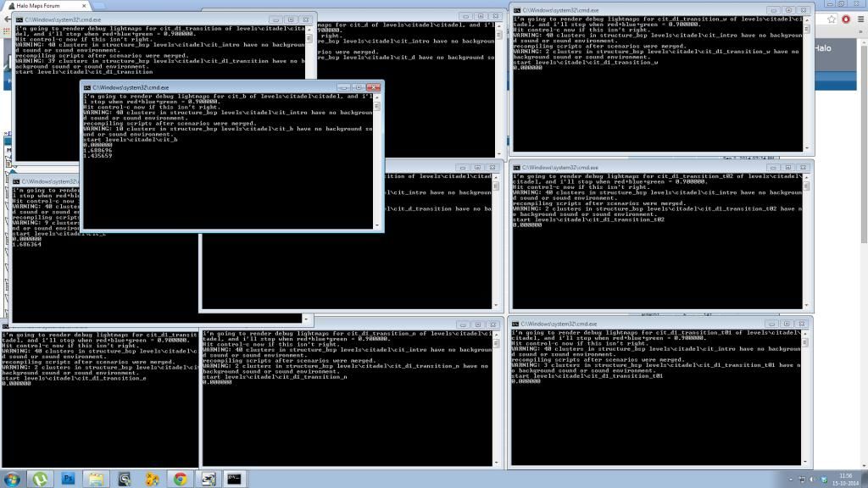This screenshot has width=868, height=488.
Task: Open system menu icon of cit_b cmd window
Action: tap(87, 87)
